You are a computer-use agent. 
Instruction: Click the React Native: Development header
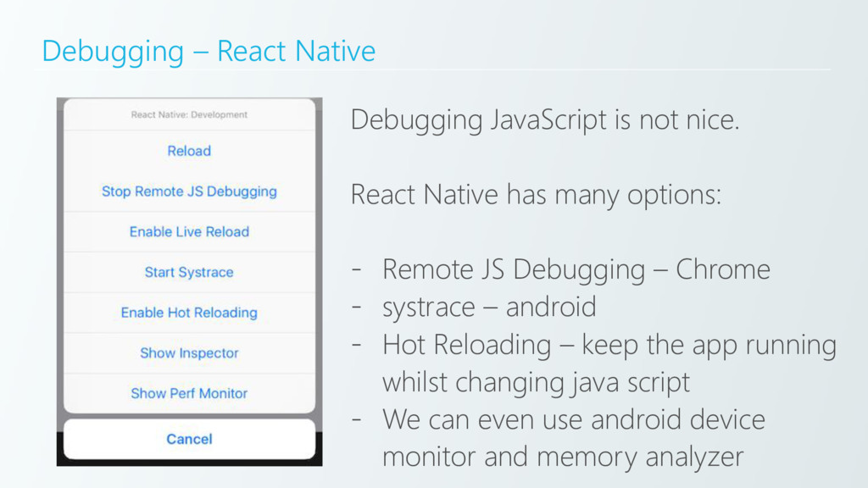coord(189,115)
